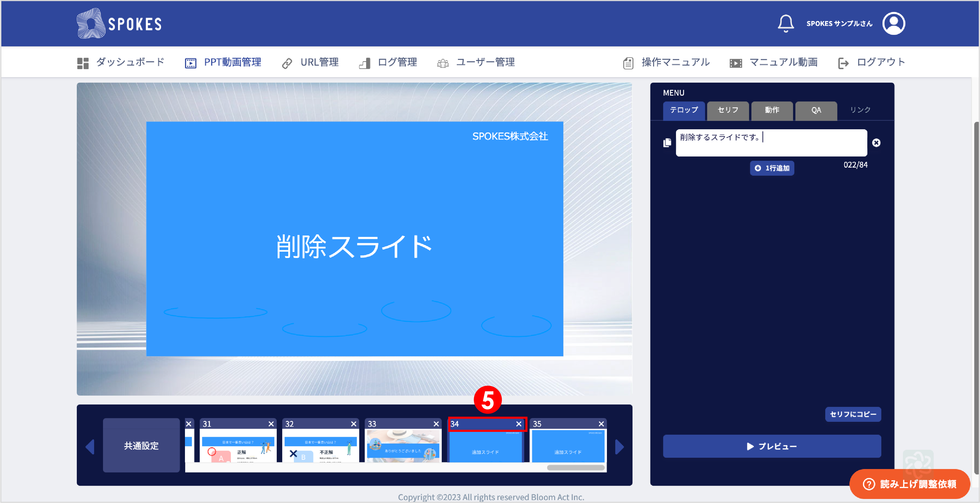Select slide 34 thumbnail
The image size is (980, 503).
coord(486,446)
